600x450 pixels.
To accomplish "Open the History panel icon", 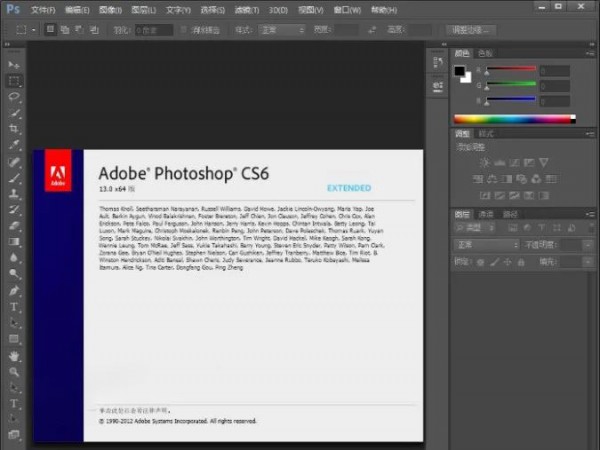I will tap(438, 62).
